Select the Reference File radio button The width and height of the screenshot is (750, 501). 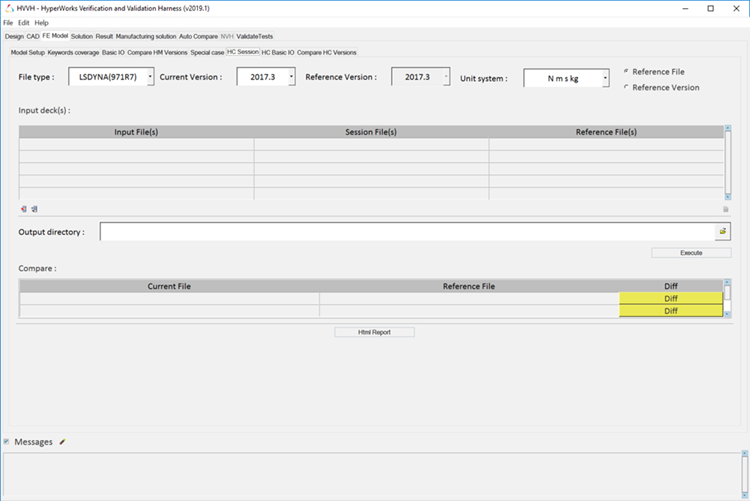click(626, 72)
